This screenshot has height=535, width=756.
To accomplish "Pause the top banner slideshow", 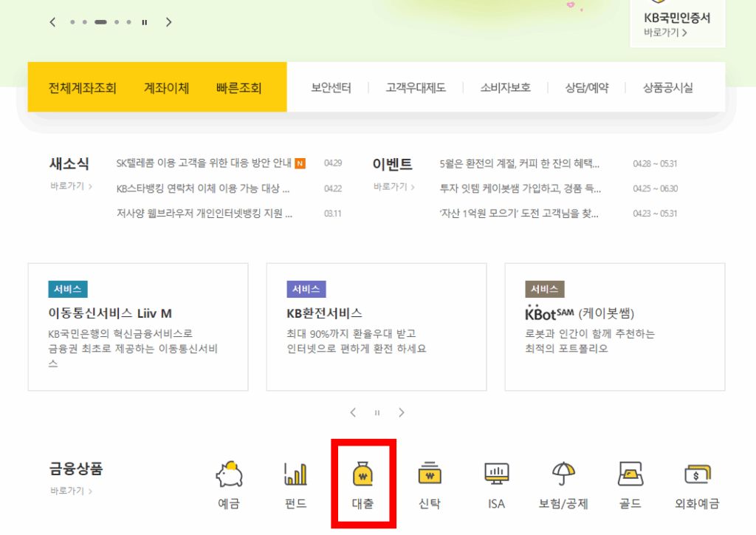I will 144,22.
